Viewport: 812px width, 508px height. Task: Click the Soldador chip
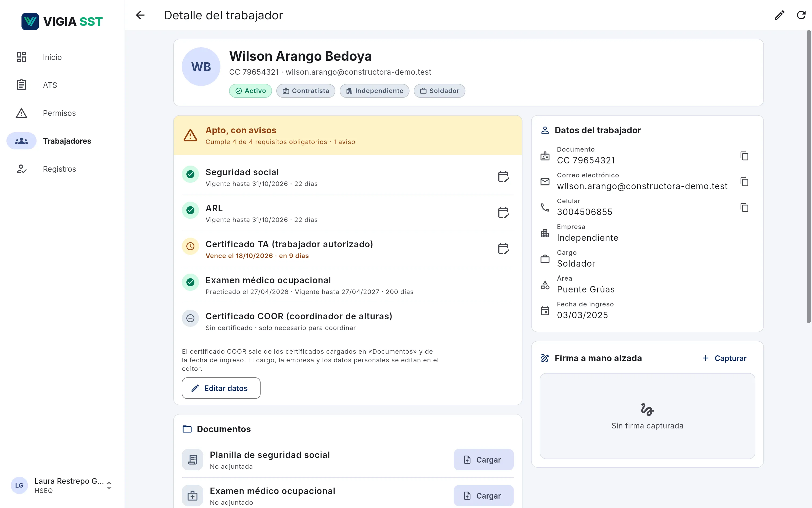440,91
